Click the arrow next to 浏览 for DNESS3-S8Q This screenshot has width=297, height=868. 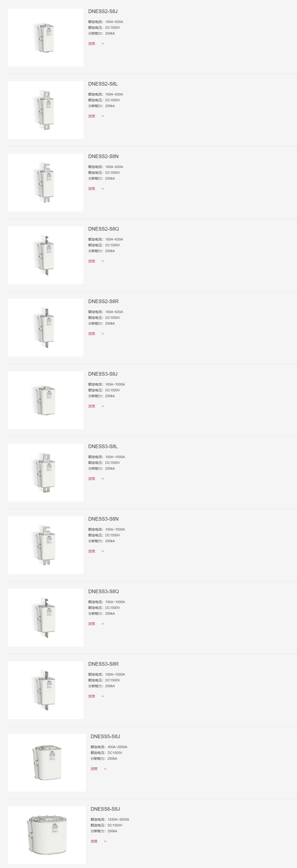(103, 624)
